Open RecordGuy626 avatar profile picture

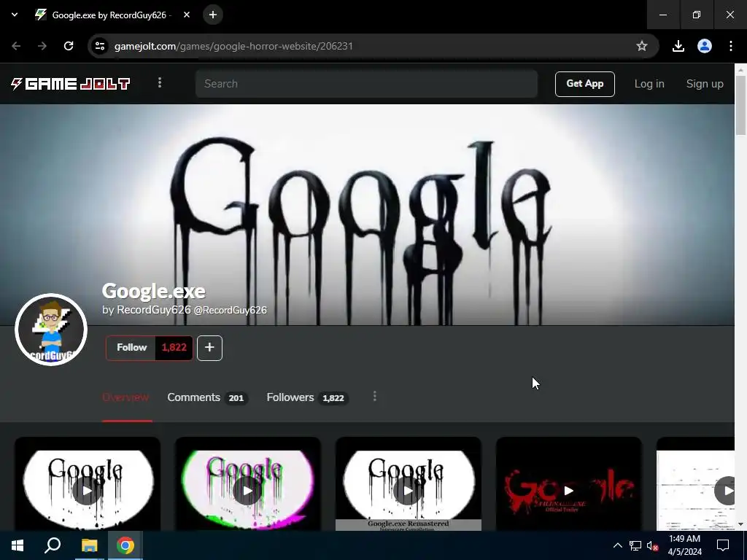tap(51, 330)
